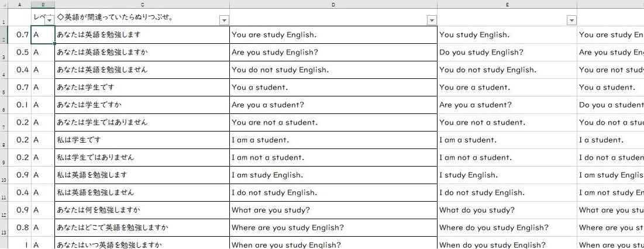Select the 0.8 value cell in column A
Viewport: 644px width, 249px height.
tap(20, 228)
